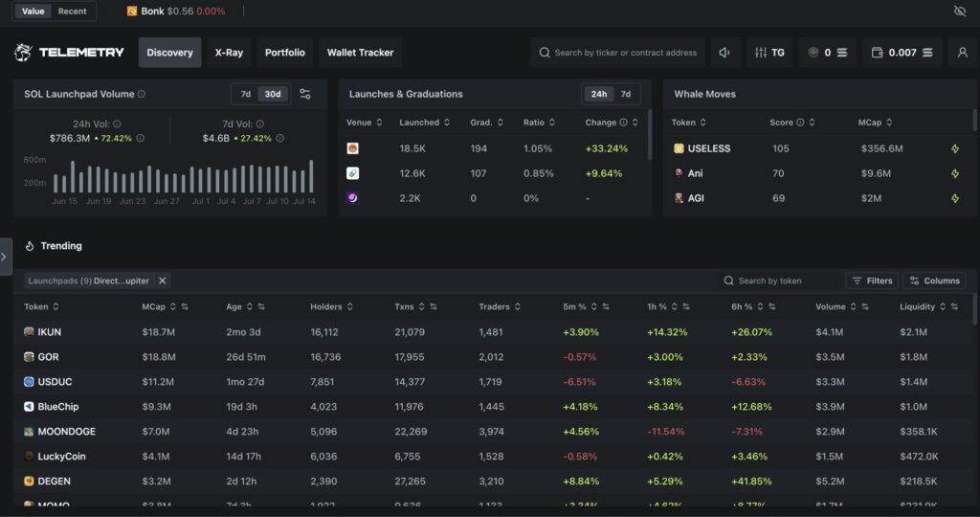Viewport: 980px width, 517px height.
Task: Open the Discovery tab
Action: (169, 53)
